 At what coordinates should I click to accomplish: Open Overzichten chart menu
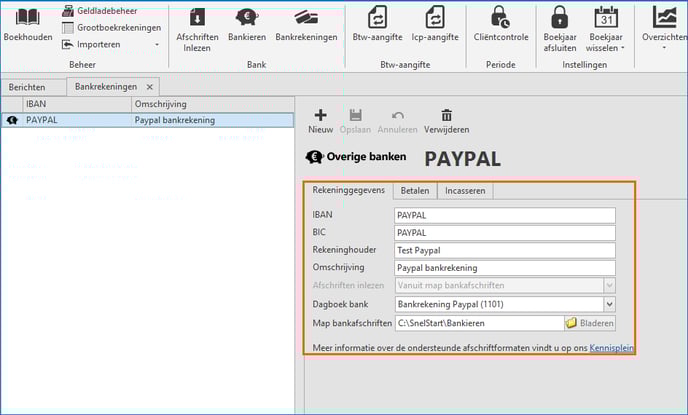[x=664, y=28]
